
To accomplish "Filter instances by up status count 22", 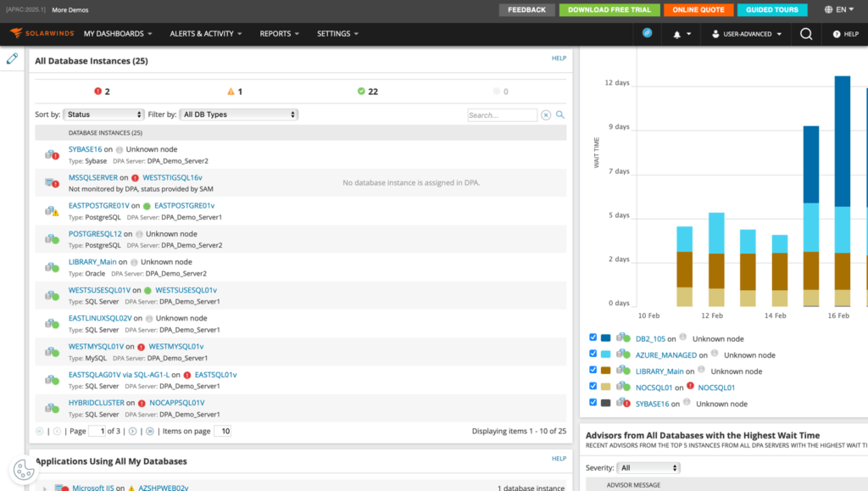I will 368,92.
